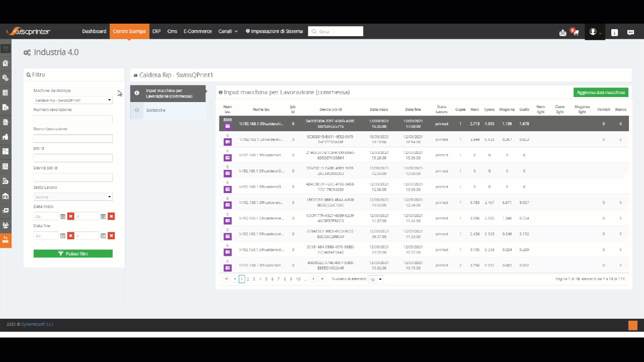The image size is (644, 362).
Task: Open the Machine da stampa dropdown
Action: click(73, 100)
